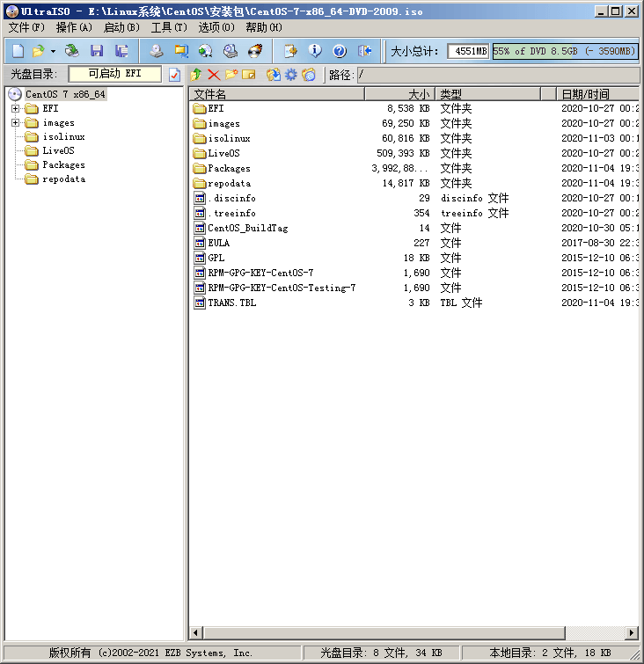The image size is (644, 664).
Task: Click the New file toolbar icon
Action: [17, 51]
